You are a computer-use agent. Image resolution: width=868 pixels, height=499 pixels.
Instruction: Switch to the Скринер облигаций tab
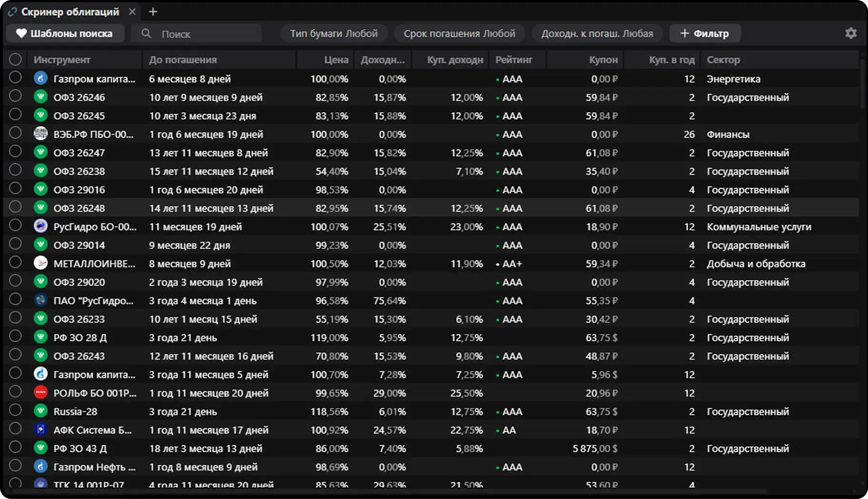tap(70, 12)
